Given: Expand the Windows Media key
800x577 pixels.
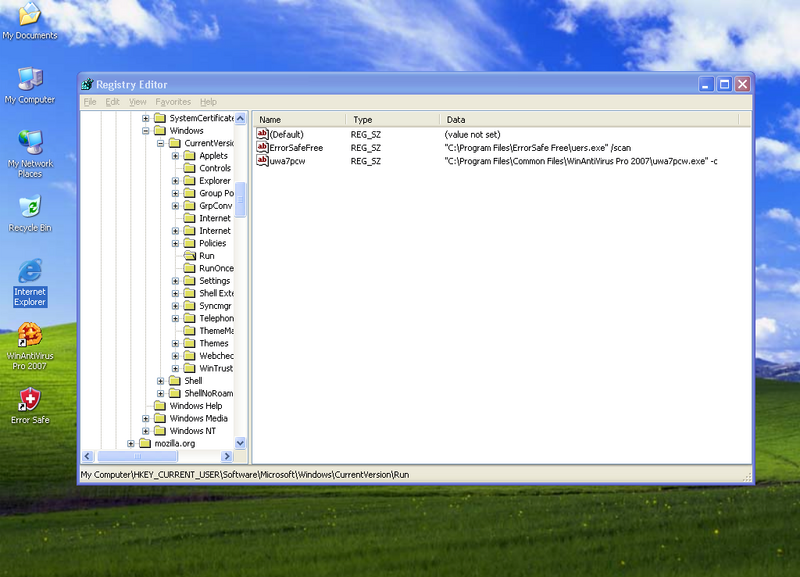Looking at the screenshot, I should [x=145, y=418].
